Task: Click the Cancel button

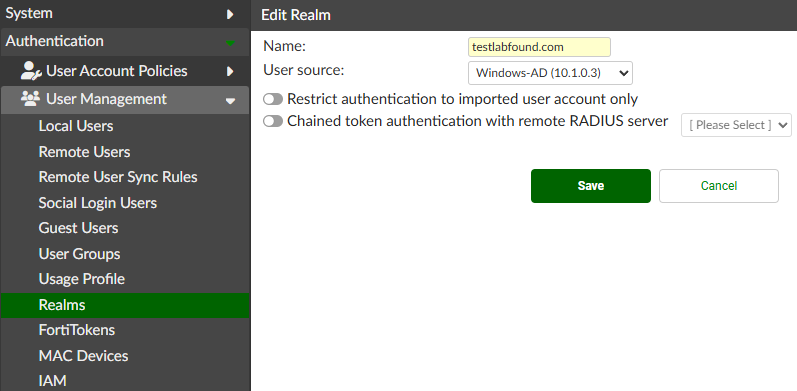Action: click(x=719, y=186)
